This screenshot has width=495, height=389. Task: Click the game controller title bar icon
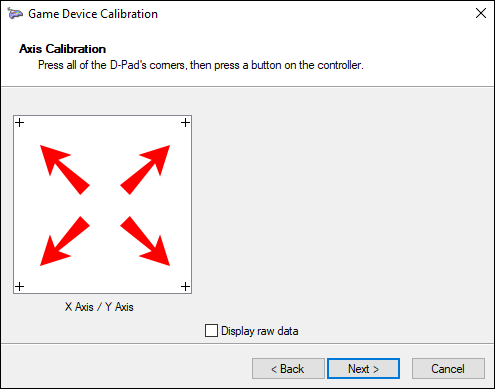pyautogui.click(x=15, y=14)
